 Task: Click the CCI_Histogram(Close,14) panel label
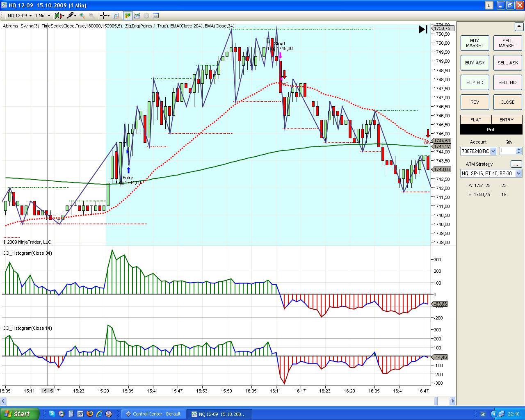point(27,328)
